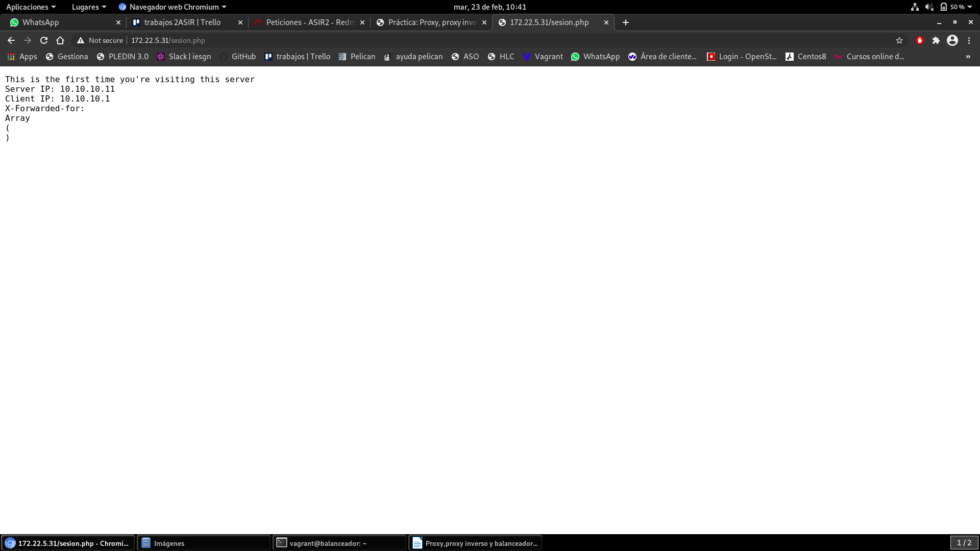Switch to Peticiones ASIR2 Redmine tab

point(309,22)
